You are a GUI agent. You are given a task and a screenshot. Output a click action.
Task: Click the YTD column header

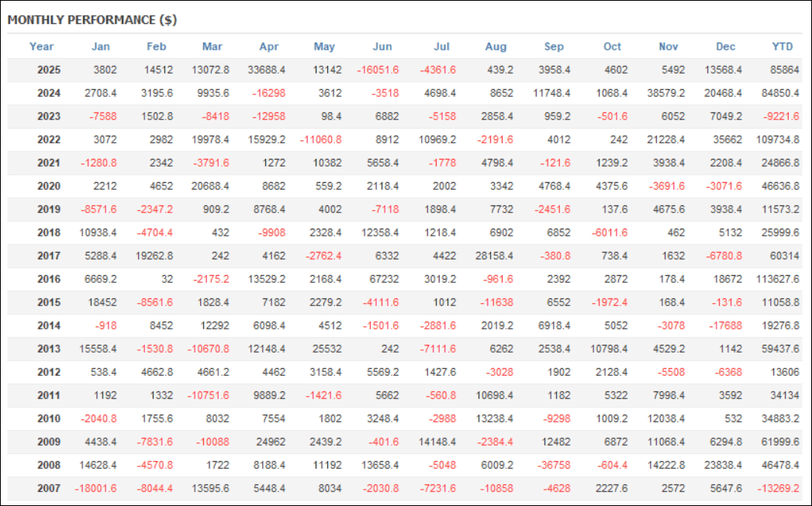pos(782,46)
